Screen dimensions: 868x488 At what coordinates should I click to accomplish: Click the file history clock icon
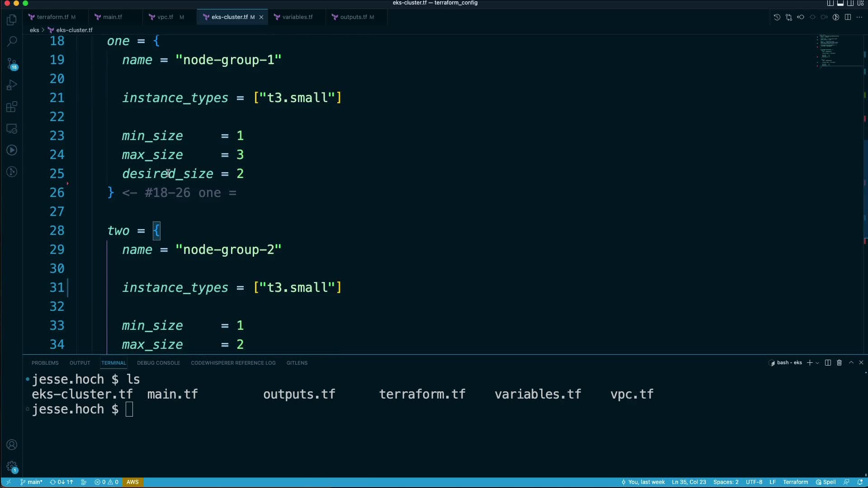[x=777, y=17]
